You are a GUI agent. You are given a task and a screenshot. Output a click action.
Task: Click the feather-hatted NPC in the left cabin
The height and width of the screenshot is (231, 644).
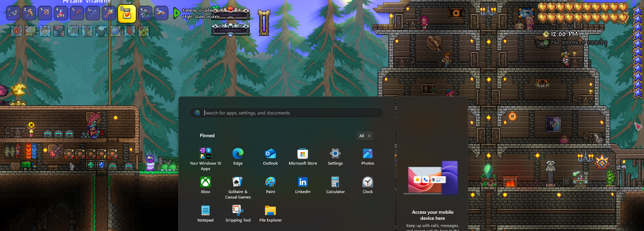(x=93, y=126)
